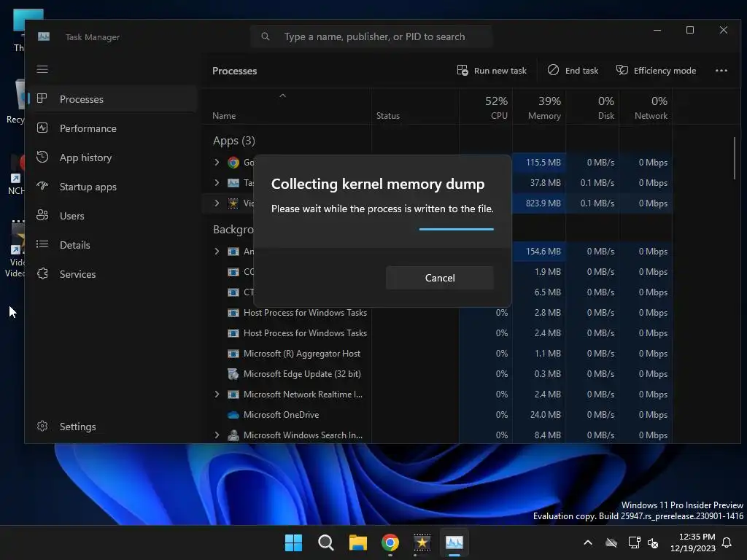
Task: Click the Apps (3) group header
Action: [233, 141]
